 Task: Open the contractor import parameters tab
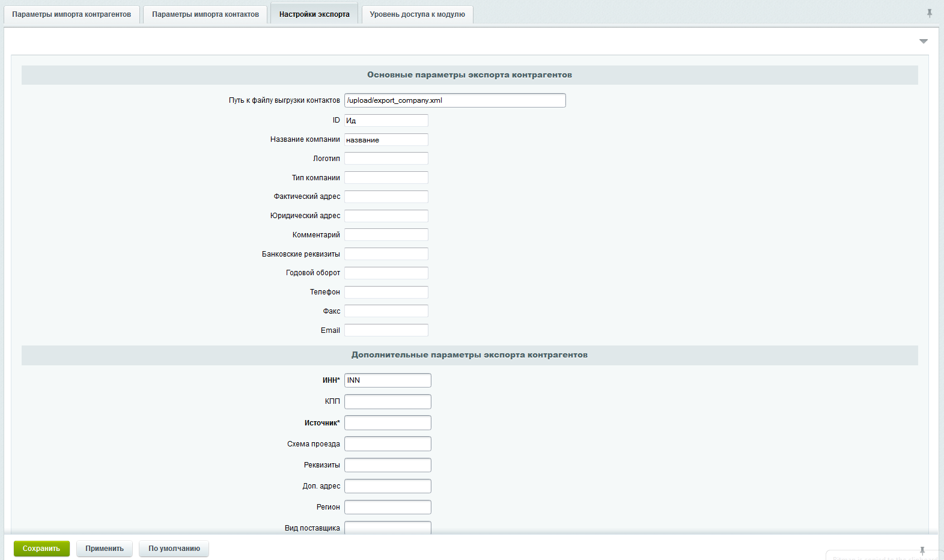tap(72, 14)
